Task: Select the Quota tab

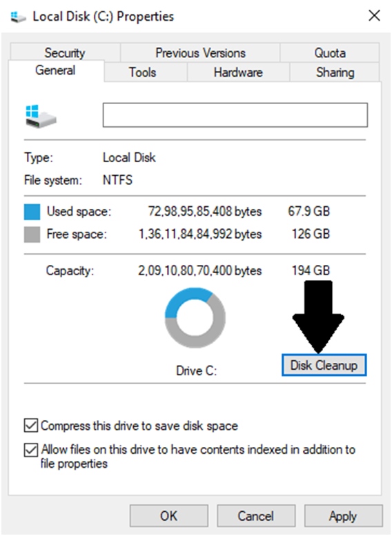Action: tap(330, 52)
